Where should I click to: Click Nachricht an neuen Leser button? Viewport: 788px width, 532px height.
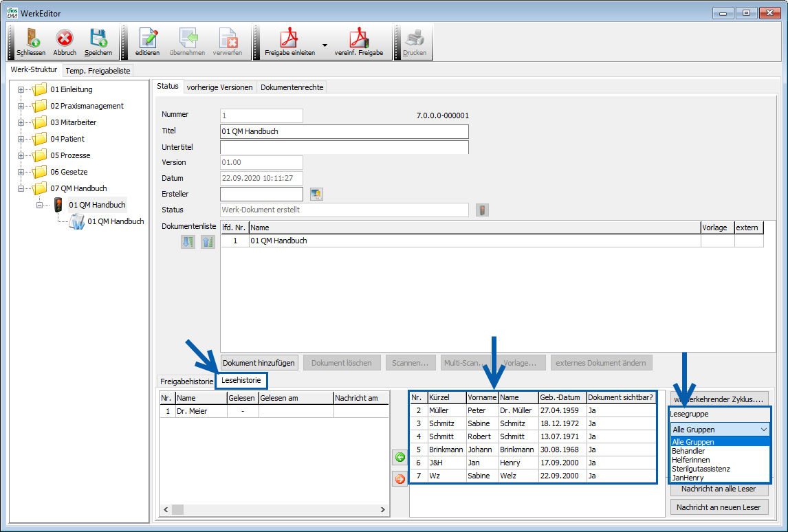[x=719, y=507]
